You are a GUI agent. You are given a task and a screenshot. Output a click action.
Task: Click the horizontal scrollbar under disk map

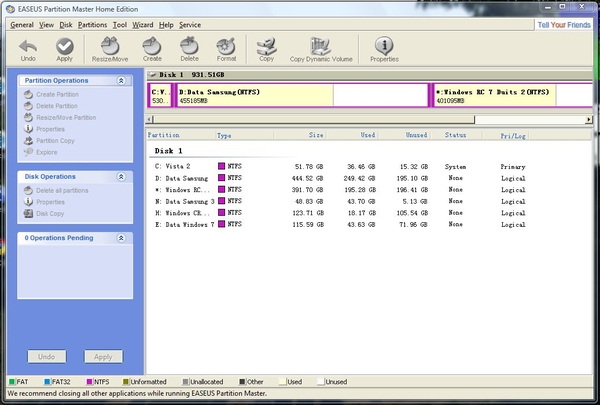tap(310, 119)
